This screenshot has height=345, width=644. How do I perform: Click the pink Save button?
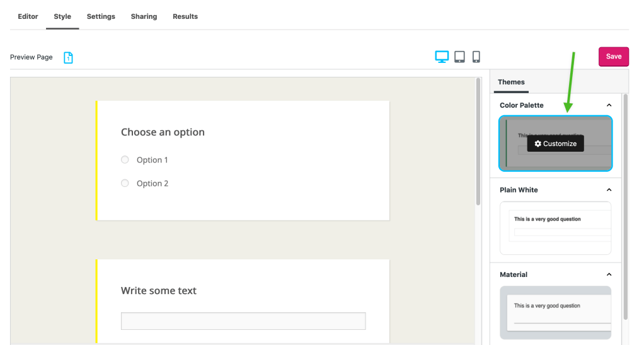613,57
